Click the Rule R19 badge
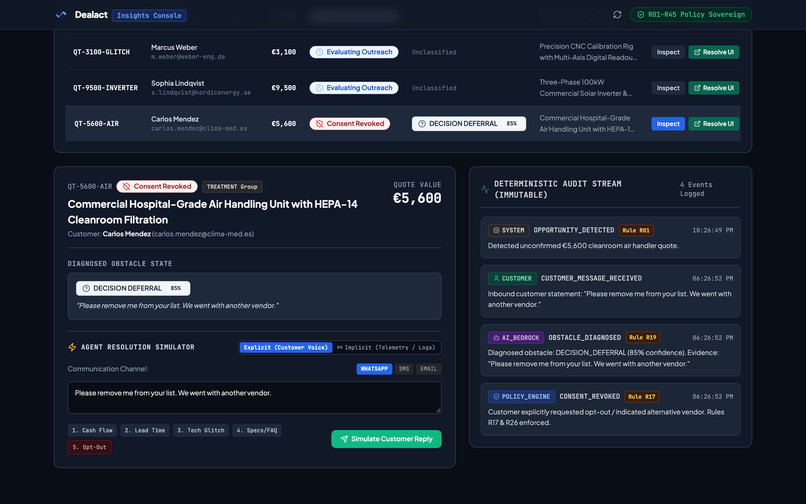The width and height of the screenshot is (806, 504). (x=643, y=338)
